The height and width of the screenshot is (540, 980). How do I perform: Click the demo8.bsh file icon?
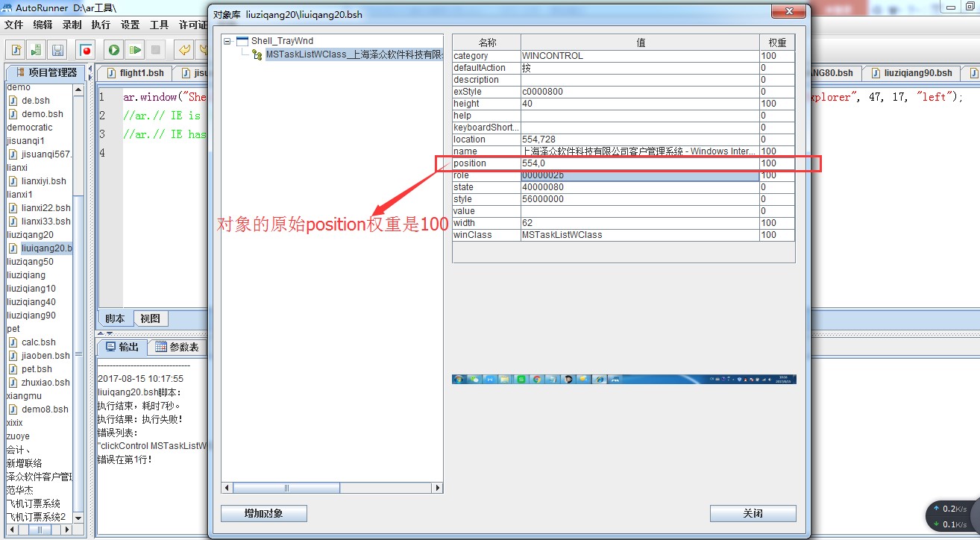[x=13, y=409]
